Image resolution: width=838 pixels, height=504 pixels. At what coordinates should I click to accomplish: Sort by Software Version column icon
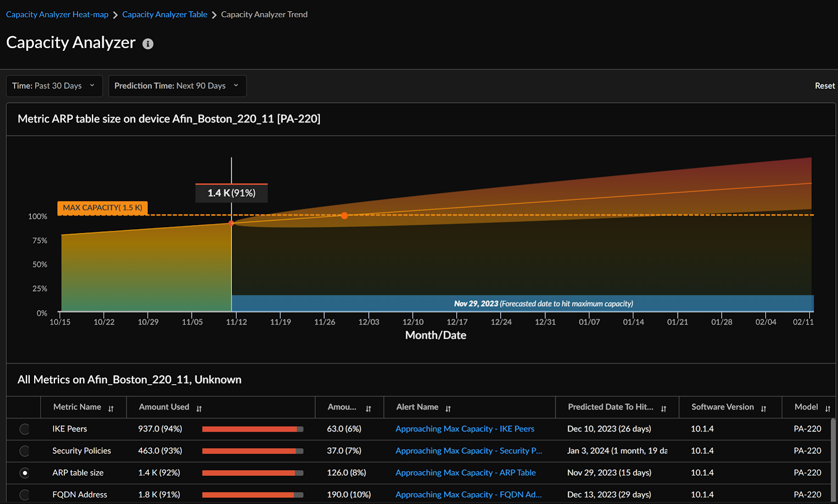764,409
